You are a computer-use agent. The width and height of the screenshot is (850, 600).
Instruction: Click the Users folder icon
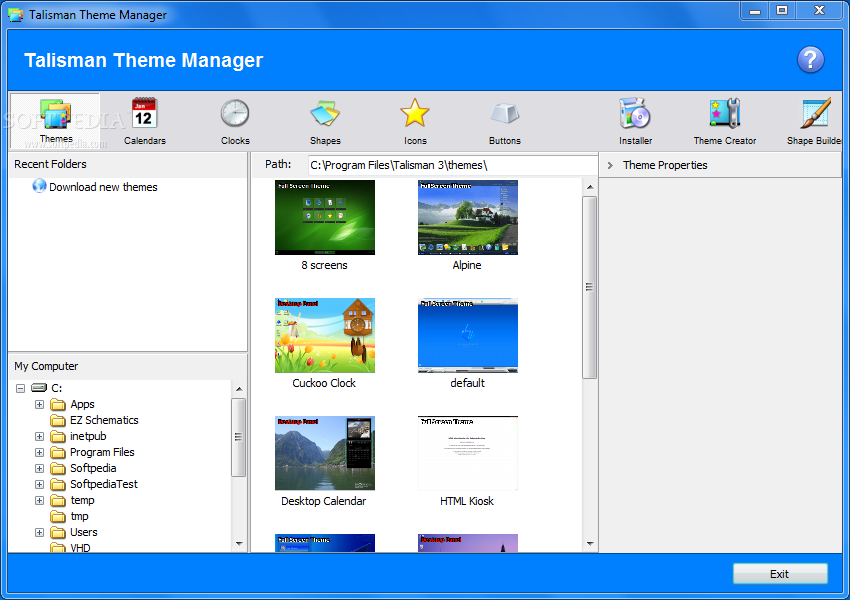tap(58, 532)
